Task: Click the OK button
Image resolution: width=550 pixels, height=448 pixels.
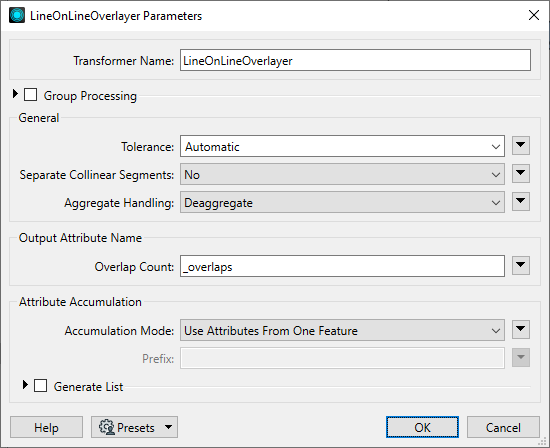Action: [422, 427]
